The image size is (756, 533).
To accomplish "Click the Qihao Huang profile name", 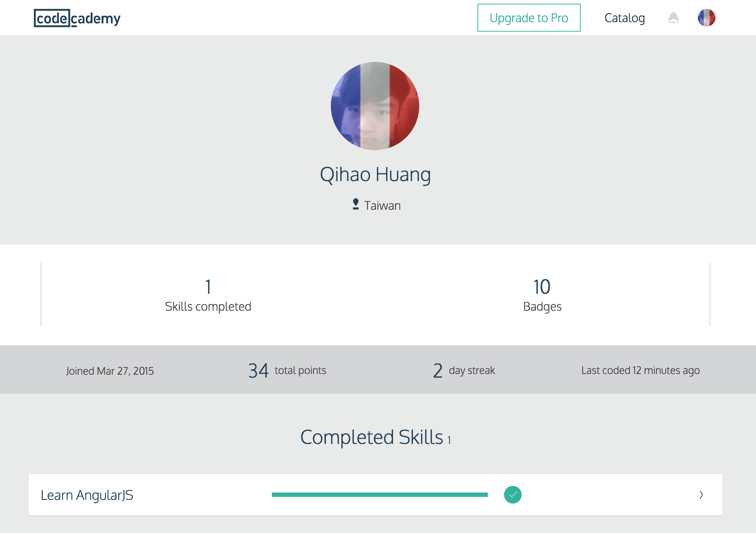I will click(375, 174).
